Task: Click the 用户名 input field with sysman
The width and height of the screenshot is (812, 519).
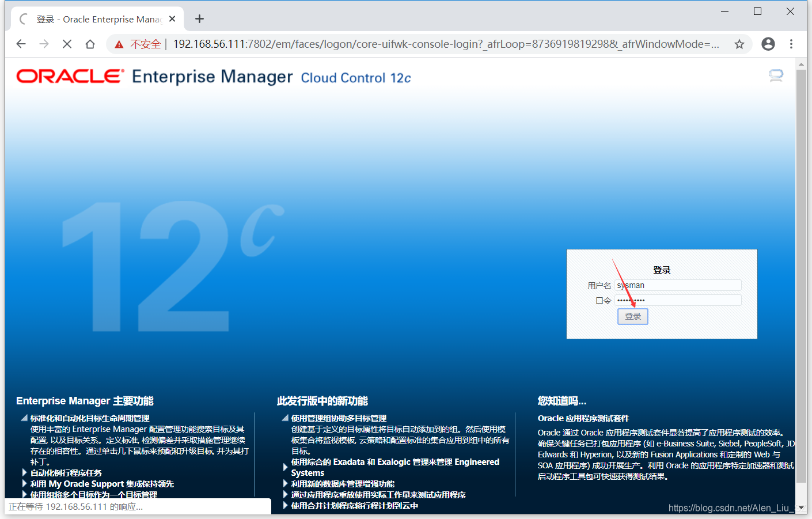Action: (678, 285)
